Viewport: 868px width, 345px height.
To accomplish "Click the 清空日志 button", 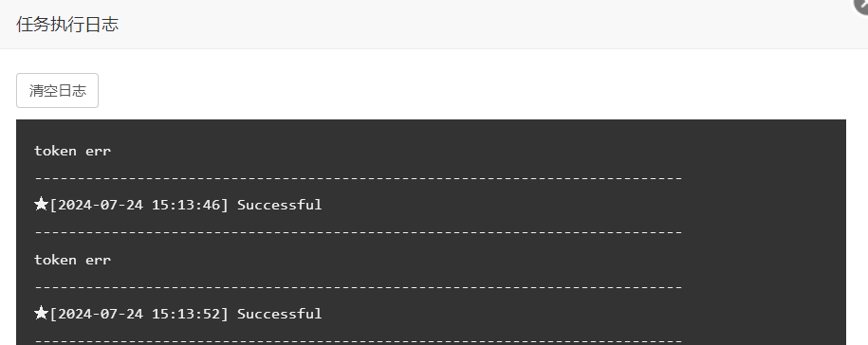I will 58,91.
